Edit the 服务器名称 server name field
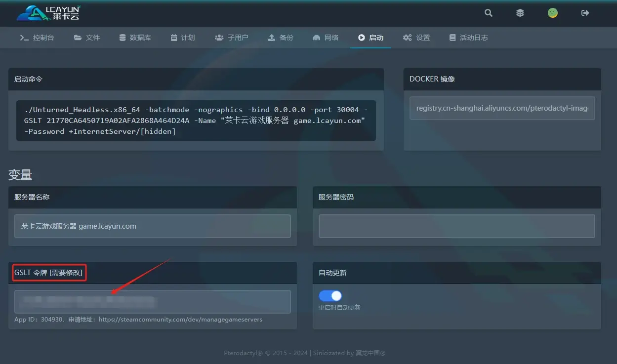This screenshot has height=364, width=617. 153,226
